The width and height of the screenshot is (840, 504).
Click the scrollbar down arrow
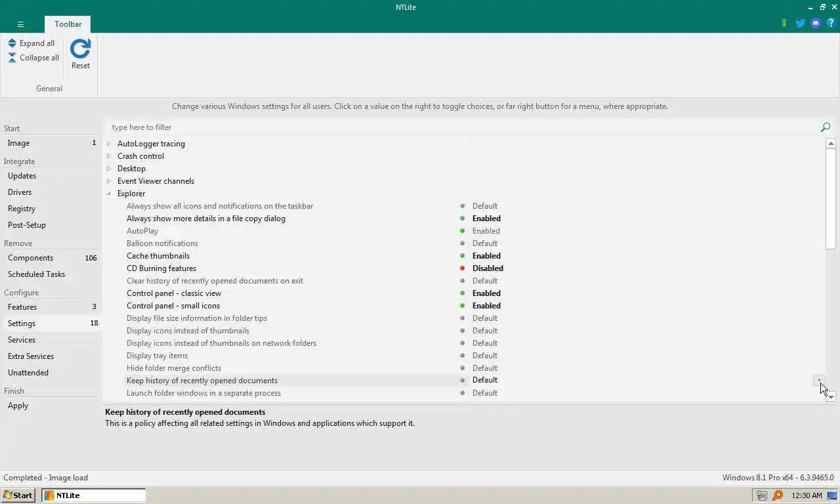831,396
